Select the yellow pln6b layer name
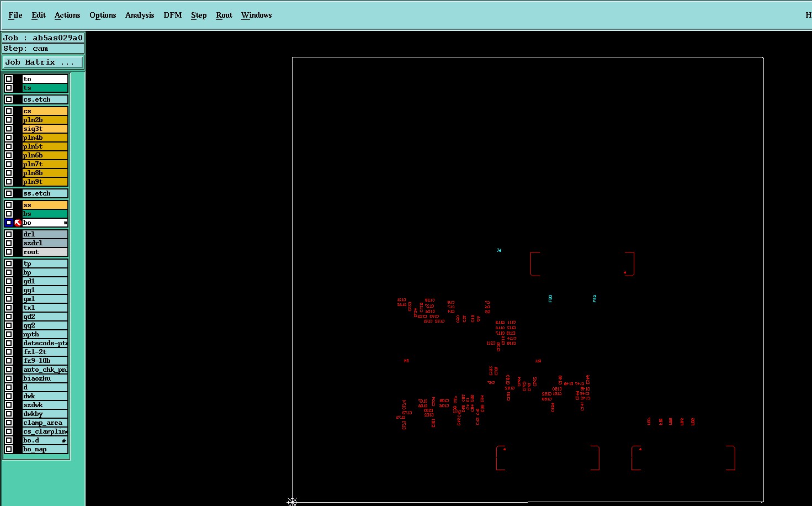812x506 pixels. click(x=45, y=155)
